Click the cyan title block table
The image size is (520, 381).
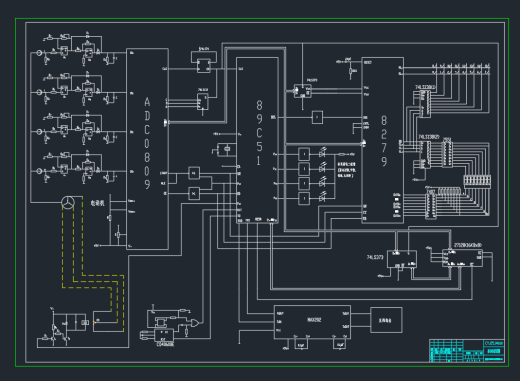click(x=467, y=351)
